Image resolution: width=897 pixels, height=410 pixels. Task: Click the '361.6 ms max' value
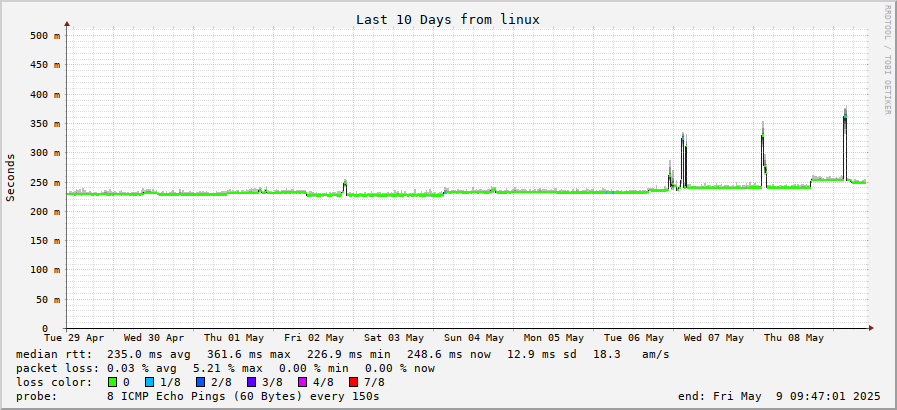[248, 355]
